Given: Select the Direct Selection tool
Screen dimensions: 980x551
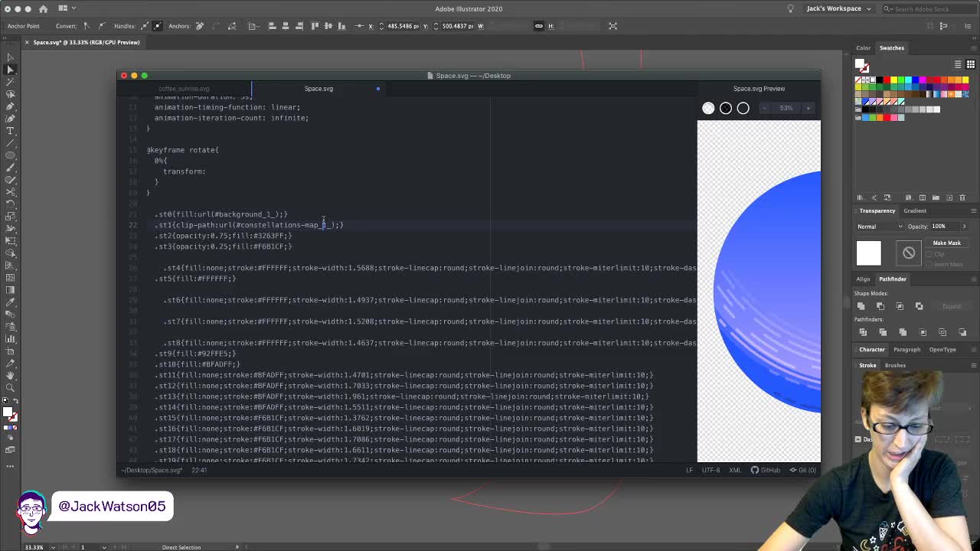Looking at the screenshot, I should coord(11,70).
